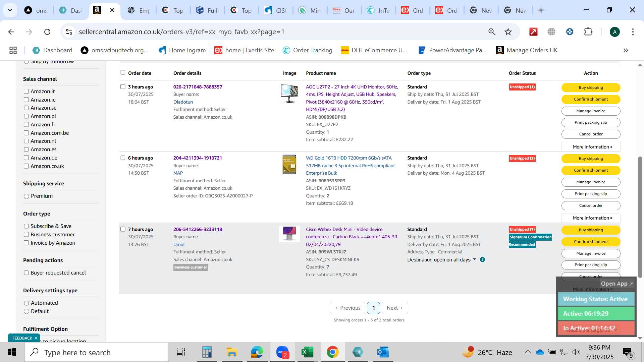Open a new browser tab
The image size is (644, 362).
541,10
